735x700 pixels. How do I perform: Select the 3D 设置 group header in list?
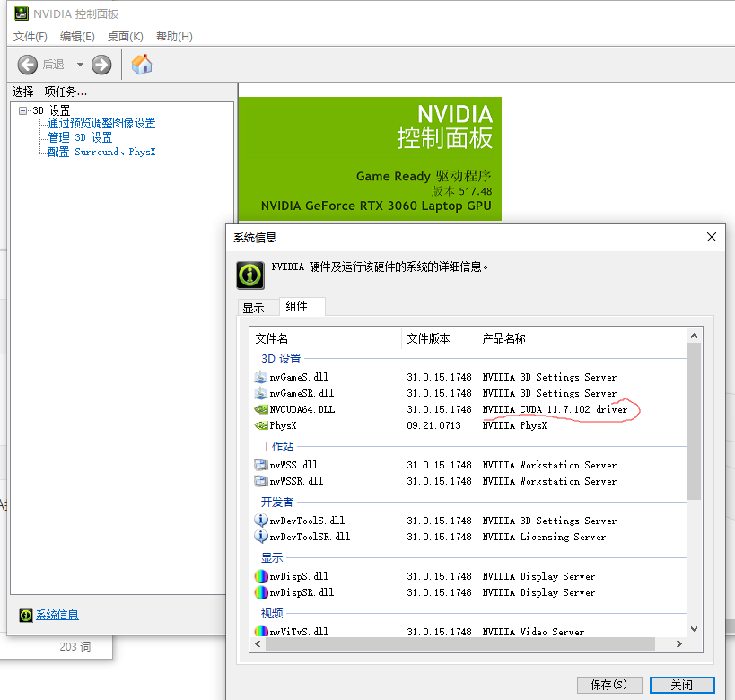[x=281, y=359]
